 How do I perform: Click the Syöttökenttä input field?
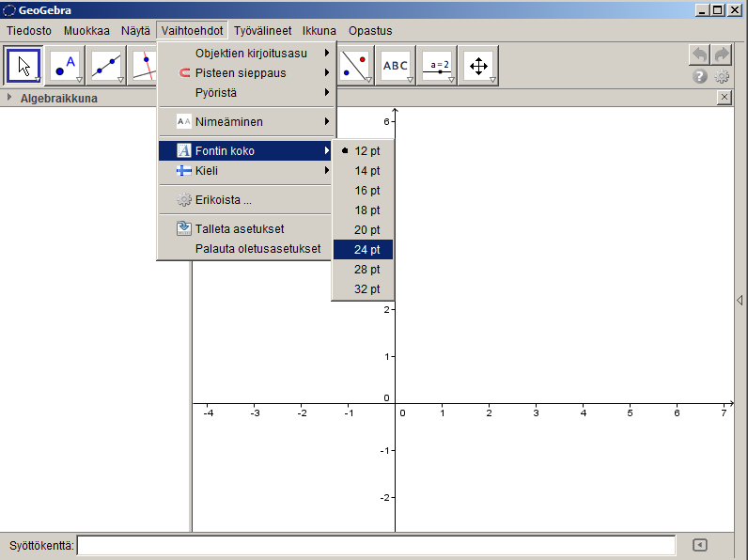point(376,545)
